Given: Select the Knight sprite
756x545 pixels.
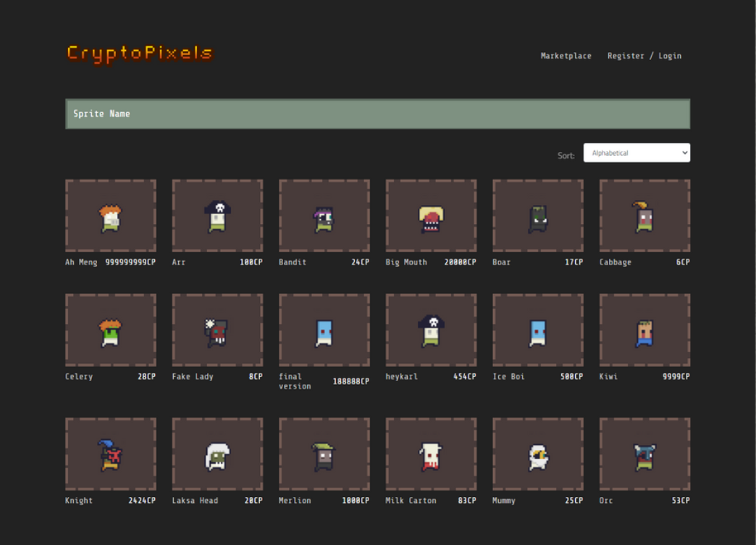Looking at the screenshot, I should [x=111, y=454].
